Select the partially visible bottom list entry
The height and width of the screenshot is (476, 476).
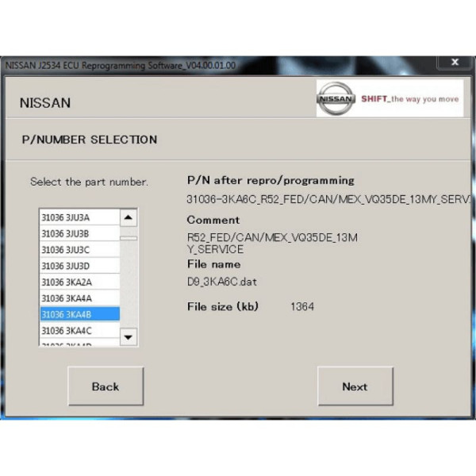66,344
